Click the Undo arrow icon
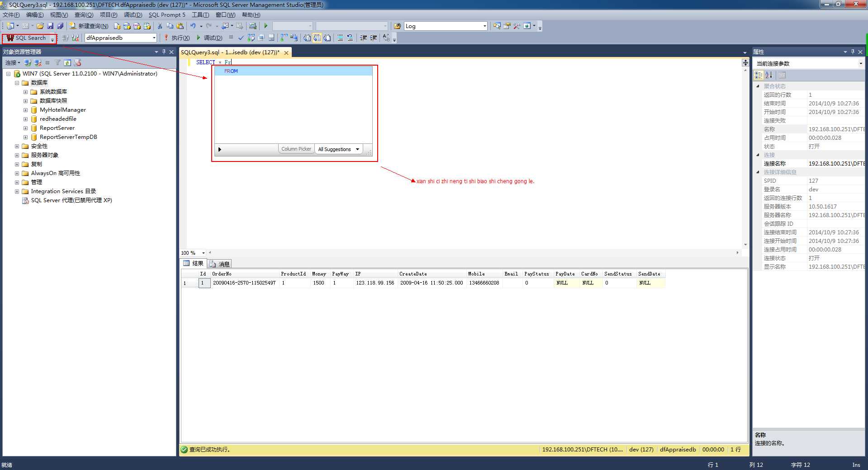This screenshot has width=868, height=470. 193,26
